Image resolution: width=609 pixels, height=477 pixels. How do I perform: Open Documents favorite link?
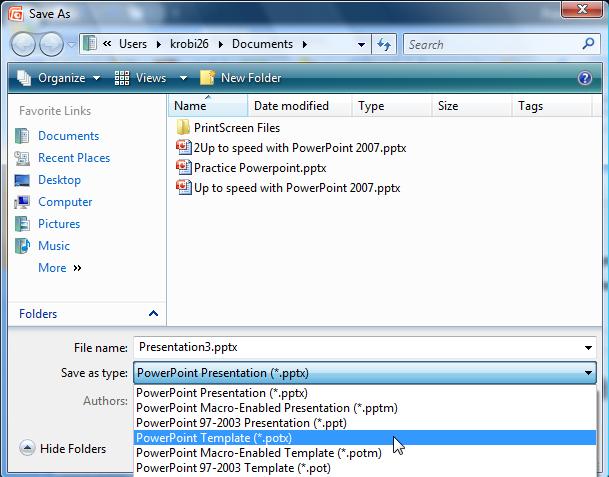pyautogui.click(x=68, y=136)
